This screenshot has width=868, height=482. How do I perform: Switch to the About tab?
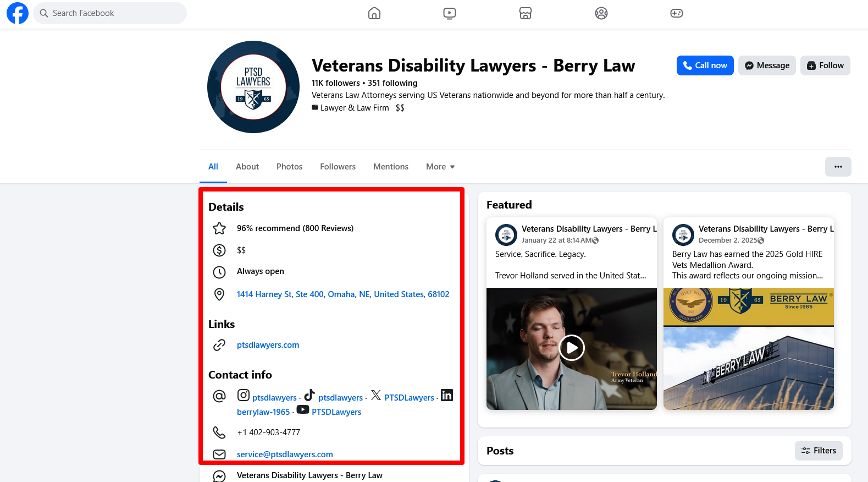pos(247,167)
